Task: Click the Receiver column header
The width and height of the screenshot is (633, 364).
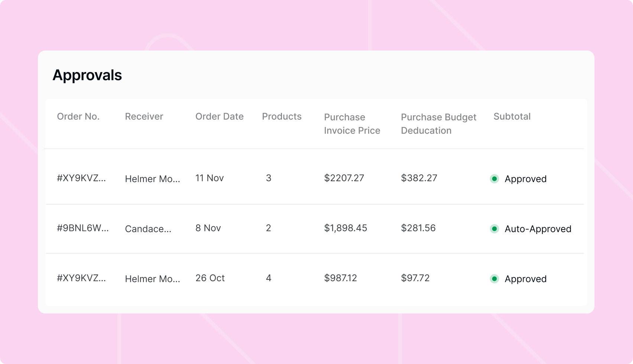Action: pyautogui.click(x=144, y=117)
